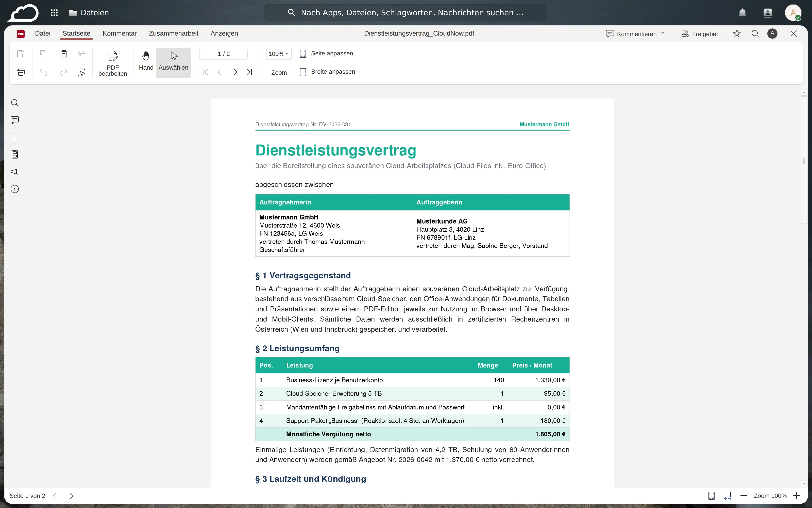This screenshot has height=508, width=812.
Task: Go to previous page in toolbar
Action: (x=220, y=72)
